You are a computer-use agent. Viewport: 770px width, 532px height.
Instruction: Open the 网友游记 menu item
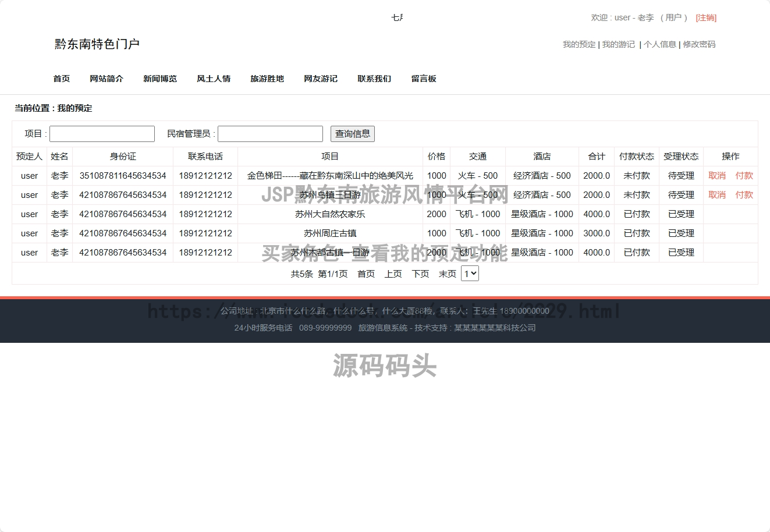click(x=321, y=79)
